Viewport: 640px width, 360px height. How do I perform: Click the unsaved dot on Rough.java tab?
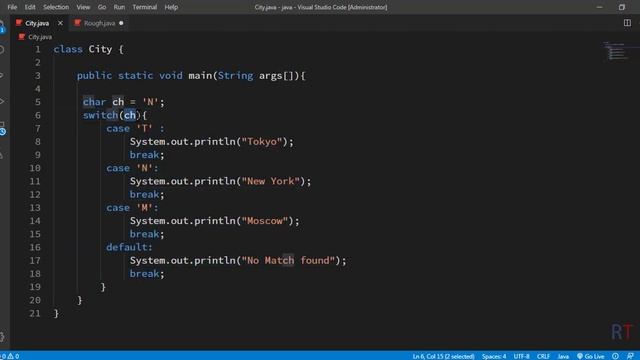point(121,23)
